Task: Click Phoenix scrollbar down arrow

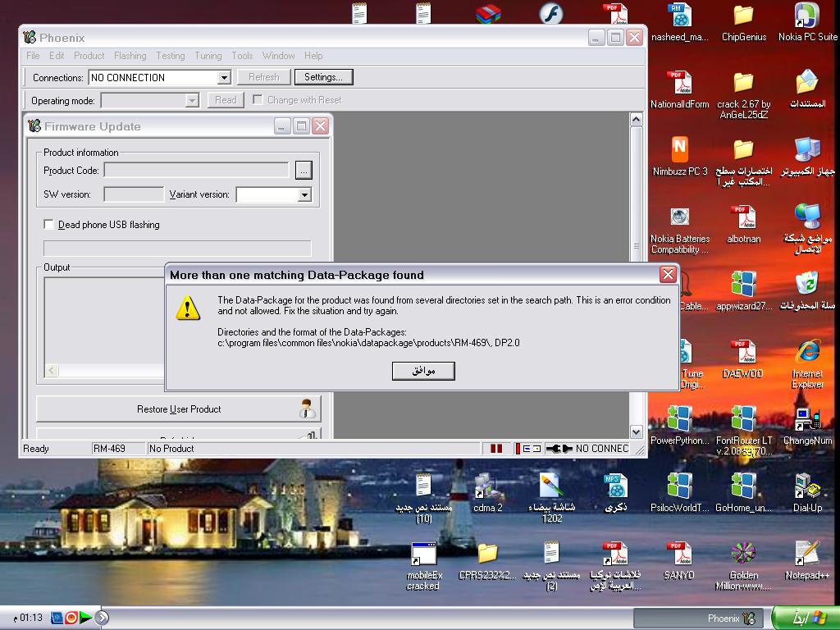Action: coord(636,431)
